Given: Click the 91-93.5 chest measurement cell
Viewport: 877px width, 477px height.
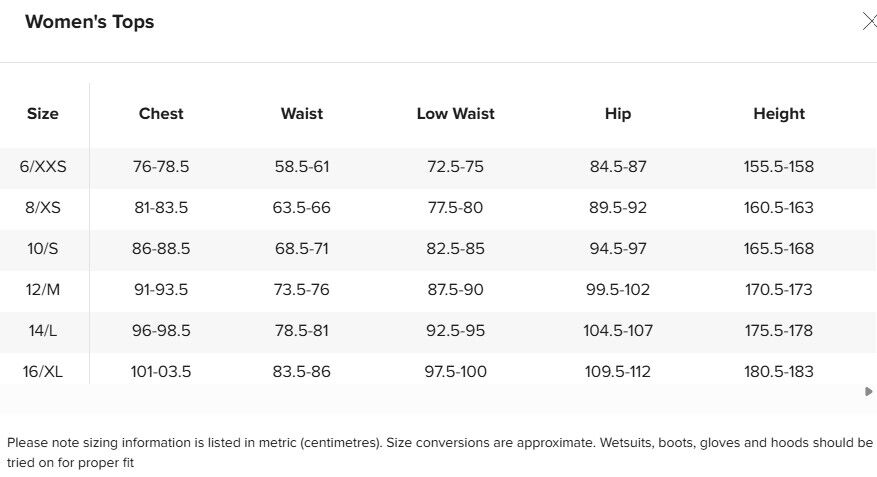Looking at the screenshot, I should [x=161, y=290].
